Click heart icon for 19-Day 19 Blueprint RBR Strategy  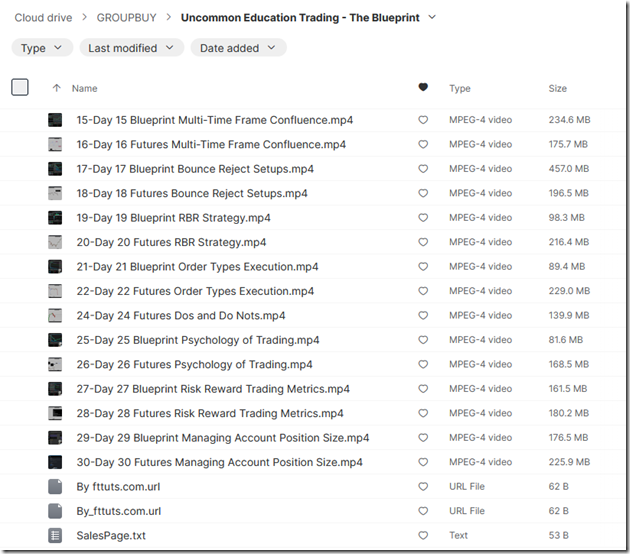click(423, 218)
